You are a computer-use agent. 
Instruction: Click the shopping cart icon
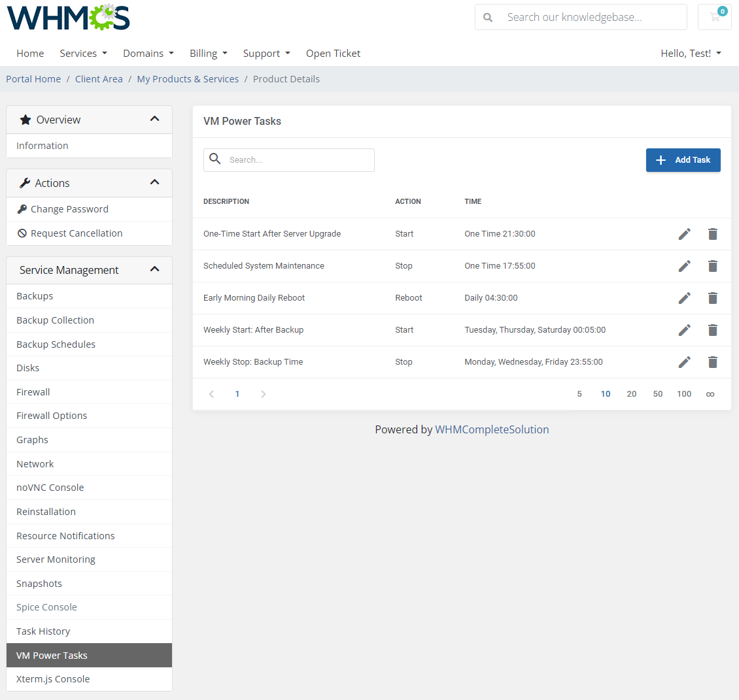[x=714, y=17]
